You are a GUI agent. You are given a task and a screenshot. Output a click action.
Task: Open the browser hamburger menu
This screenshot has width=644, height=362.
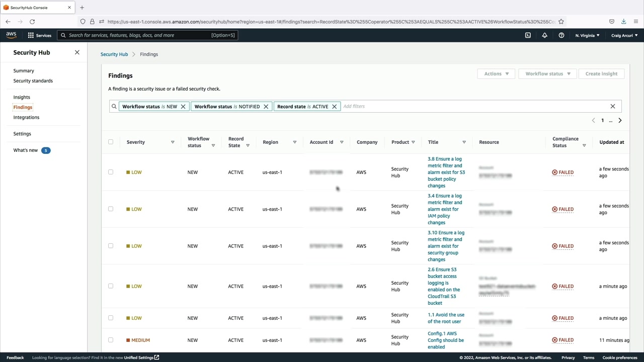[636, 22]
